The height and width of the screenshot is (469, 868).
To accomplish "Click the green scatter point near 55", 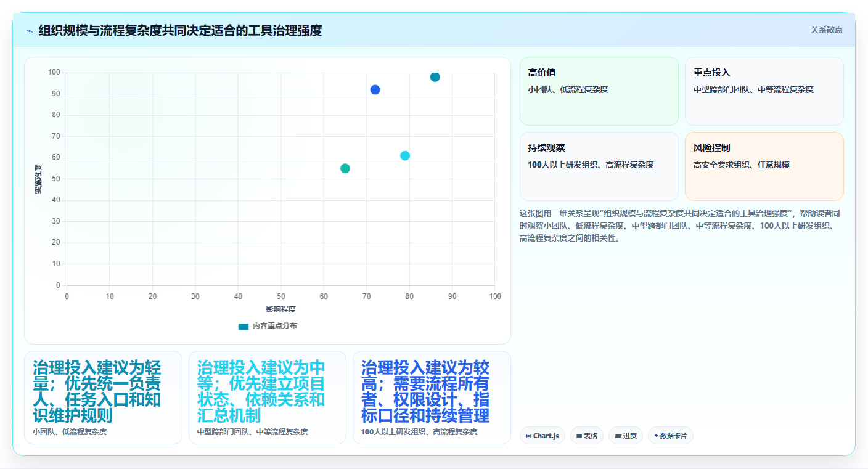I will tap(345, 168).
